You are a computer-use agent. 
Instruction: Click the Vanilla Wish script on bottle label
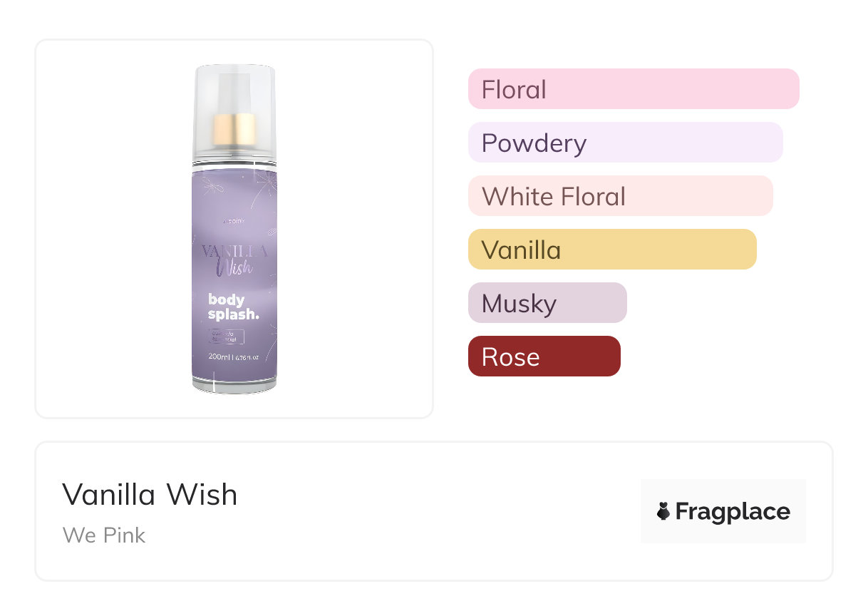click(234, 260)
